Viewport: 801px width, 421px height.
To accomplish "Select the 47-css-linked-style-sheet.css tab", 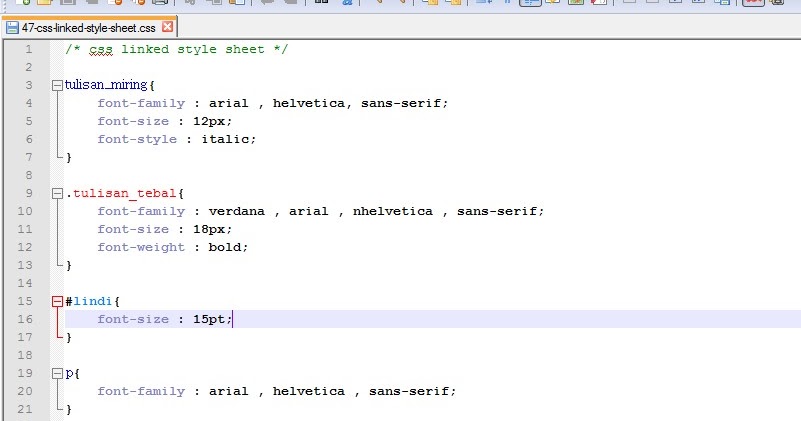I will coord(88,28).
